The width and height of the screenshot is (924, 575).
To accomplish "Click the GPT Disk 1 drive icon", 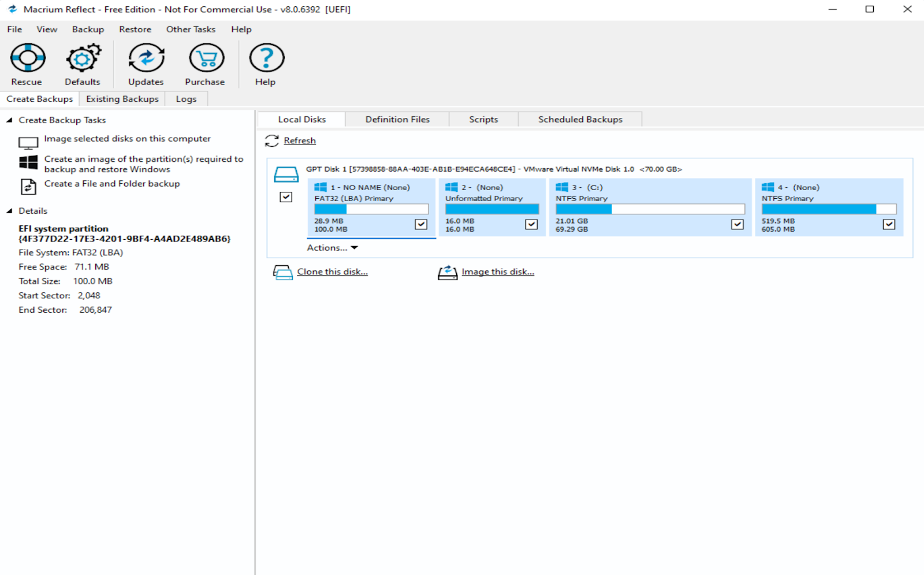I will (286, 174).
